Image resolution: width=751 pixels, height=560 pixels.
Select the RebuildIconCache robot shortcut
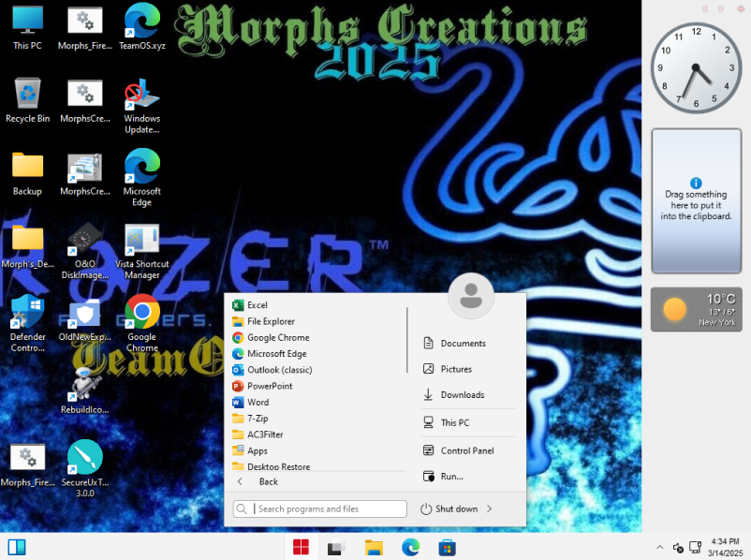[x=85, y=391]
